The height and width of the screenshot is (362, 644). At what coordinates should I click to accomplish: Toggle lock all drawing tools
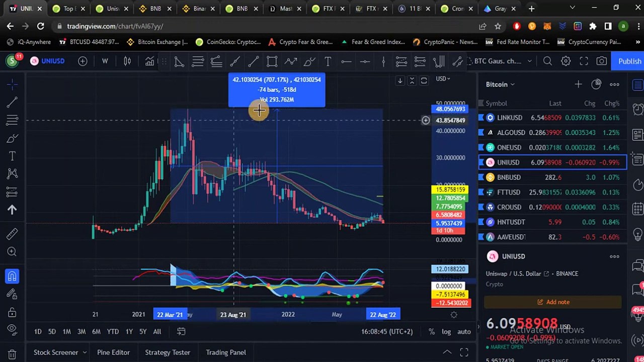[12, 312]
